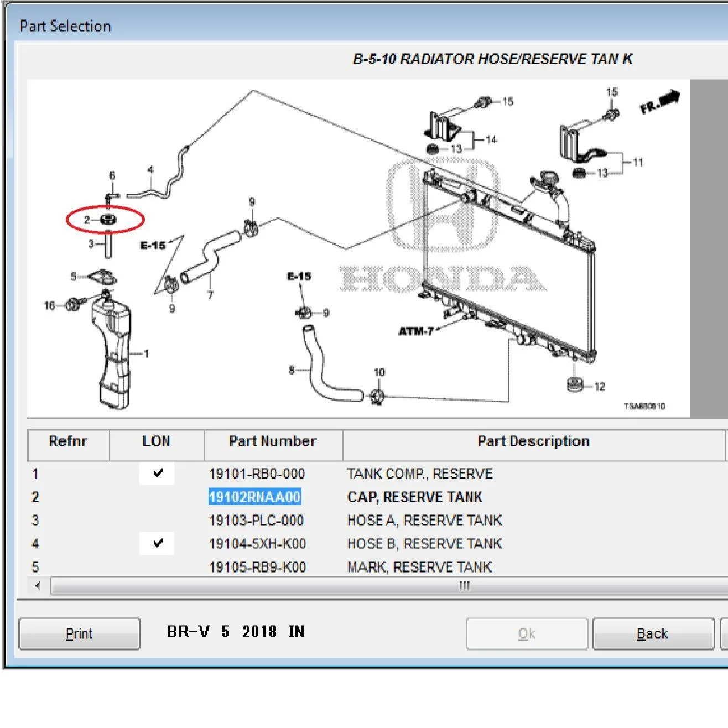Click callout number 2 in the diagram

click(87, 220)
